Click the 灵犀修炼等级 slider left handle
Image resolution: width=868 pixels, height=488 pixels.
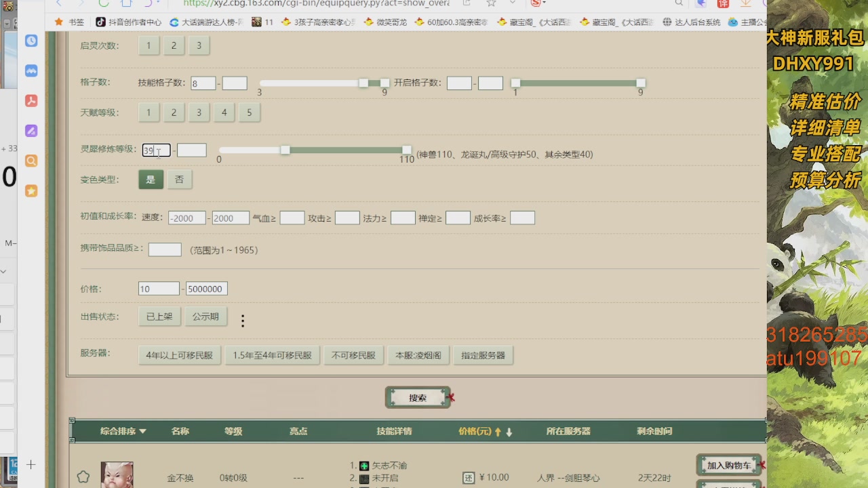285,150
